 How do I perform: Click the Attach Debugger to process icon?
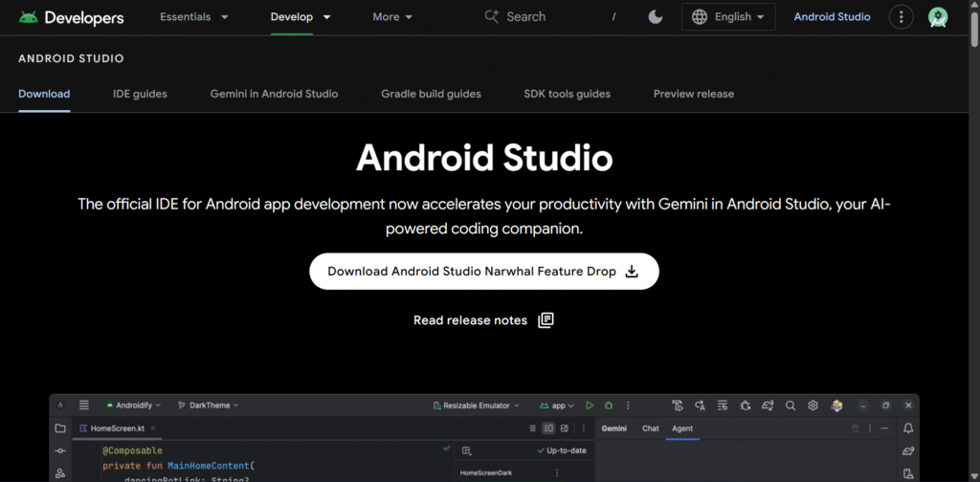[x=745, y=405]
